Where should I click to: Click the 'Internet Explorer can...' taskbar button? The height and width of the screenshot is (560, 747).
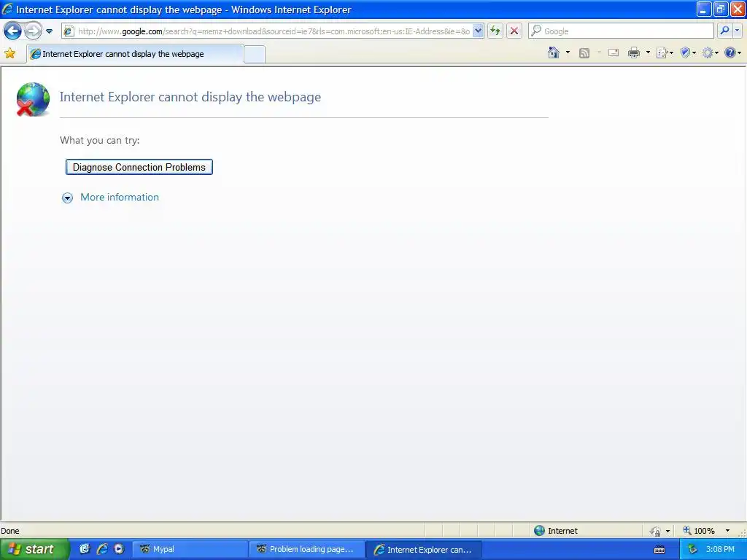pos(424,550)
